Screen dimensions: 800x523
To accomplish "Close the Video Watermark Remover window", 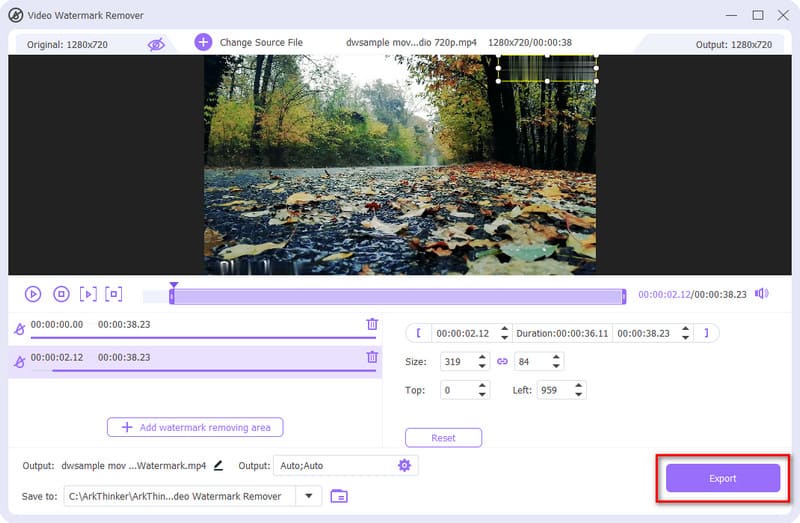I will (783, 15).
